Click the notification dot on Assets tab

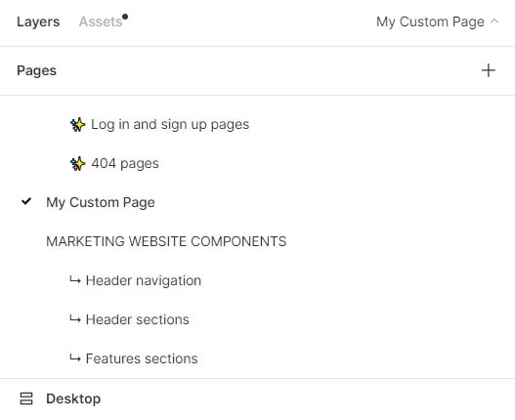pos(125,17)
